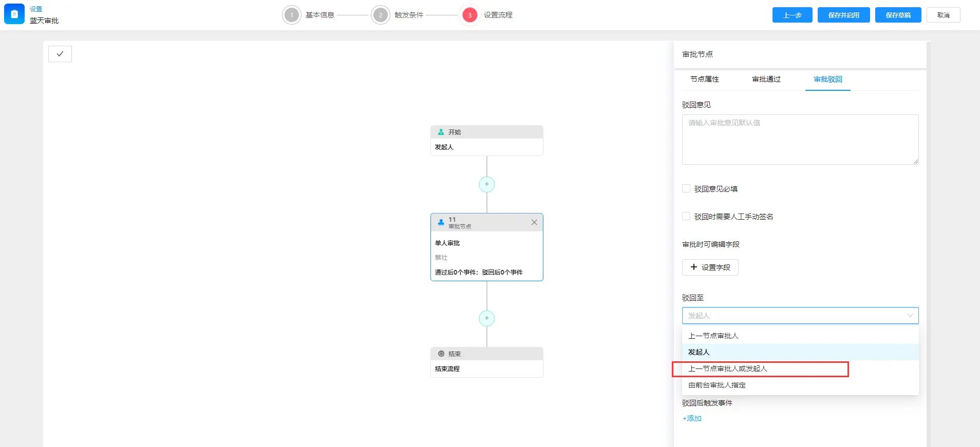Select the approval node user icon
The height and width of the screenshot is (447, 980).
[441, 222]
